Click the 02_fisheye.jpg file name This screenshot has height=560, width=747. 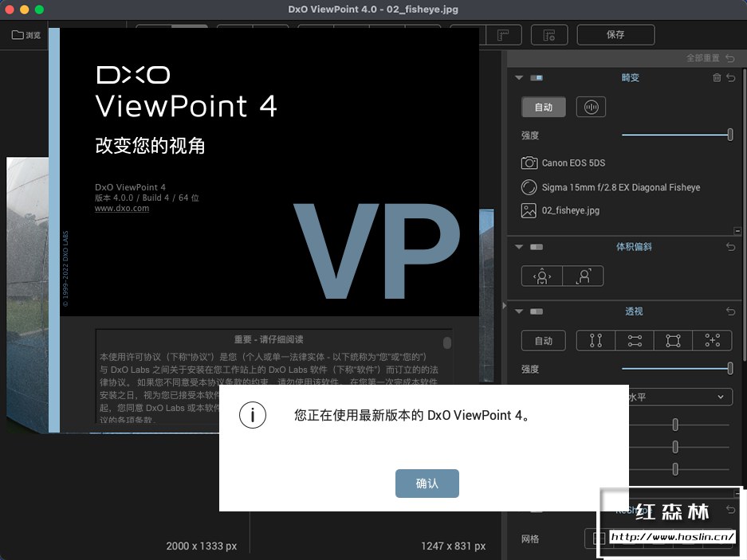570,210
